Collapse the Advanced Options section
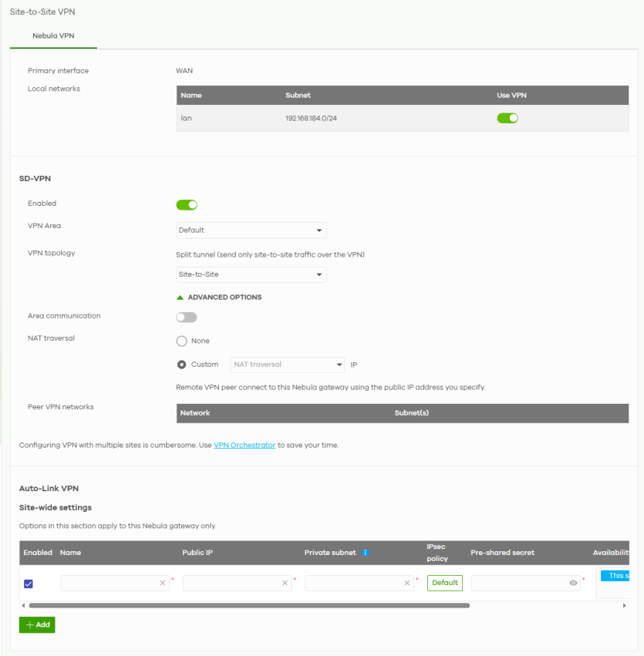 coord(219,298)
